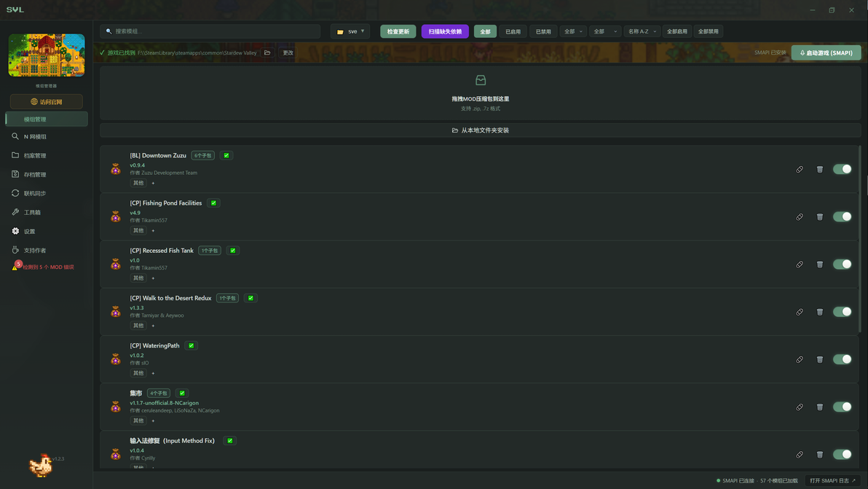
Task: Click the mod list vertical scrollbar
Action: pos(860,238)
